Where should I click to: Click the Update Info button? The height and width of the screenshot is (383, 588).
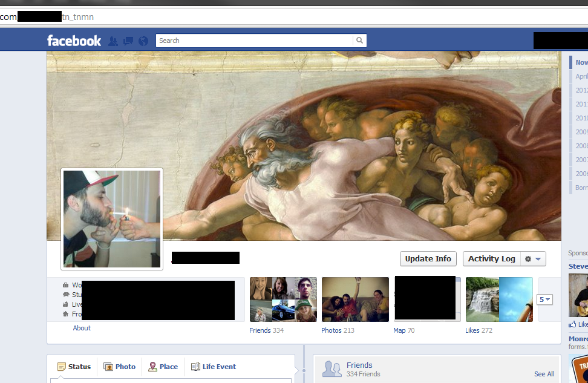[428, 258]
